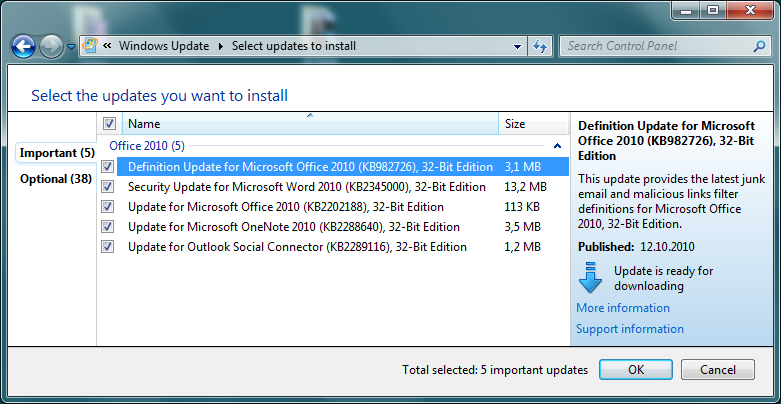This screenshot has height=404, width=781.
Task: Uncheck the Security Update Word 2010 checkbox
Action: coord(108,187)
